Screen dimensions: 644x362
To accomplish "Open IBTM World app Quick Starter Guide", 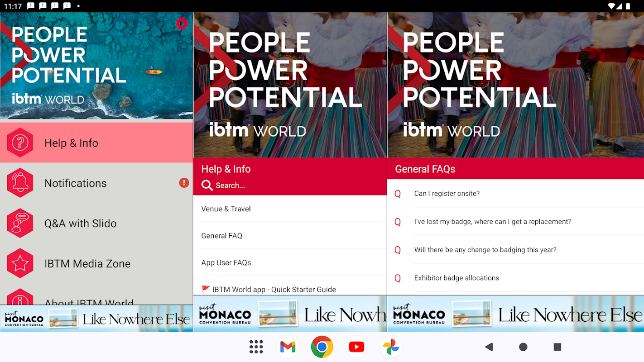I will click(290, 286).
